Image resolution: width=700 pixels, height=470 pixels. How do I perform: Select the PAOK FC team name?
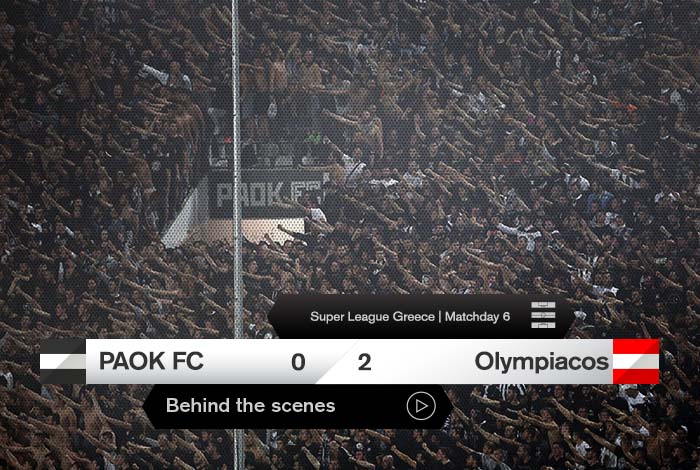(x=151, y=361)
